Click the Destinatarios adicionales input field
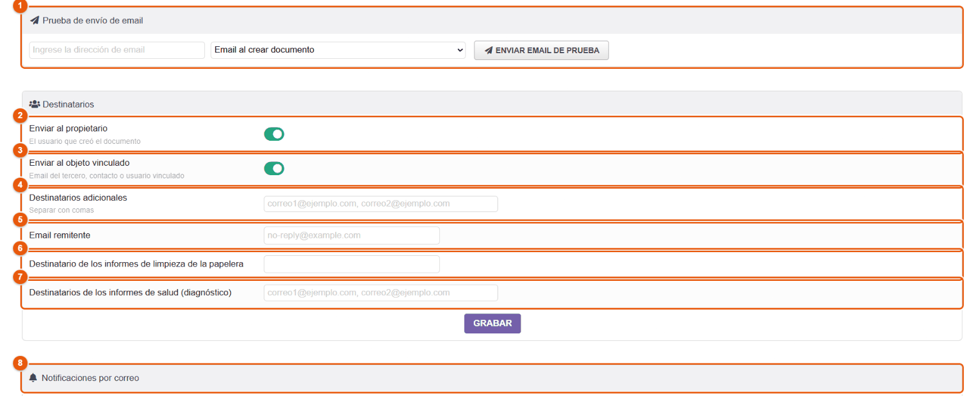Viewport: 980px width, 396px height. click(x=381, y=204)
